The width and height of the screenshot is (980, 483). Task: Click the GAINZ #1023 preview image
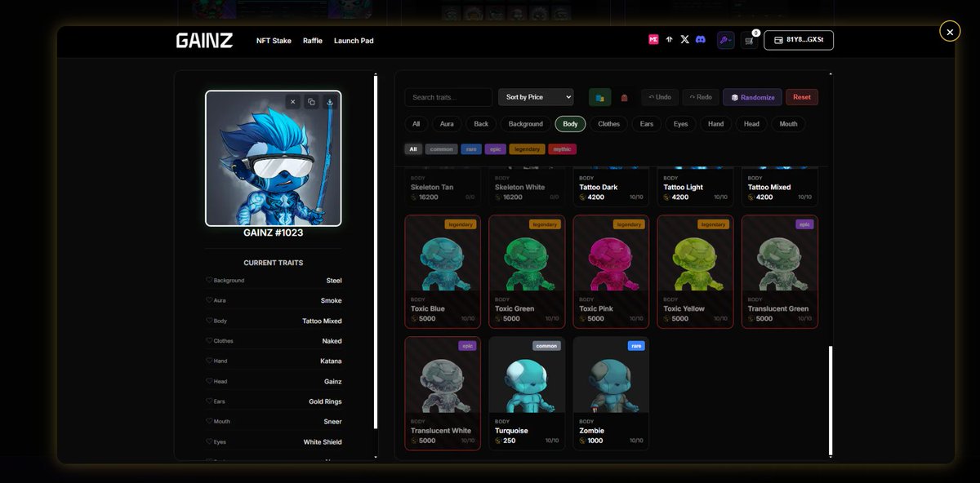click(273, 158)
